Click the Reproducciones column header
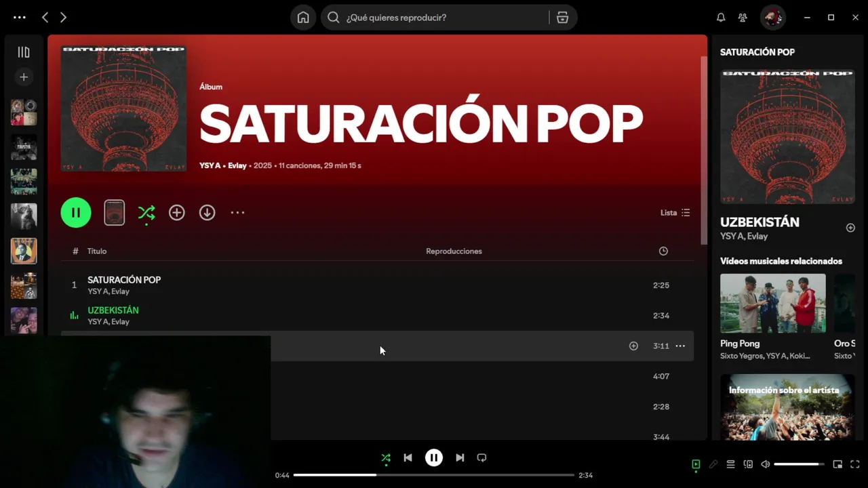The width and height of the screenshot is (868, 488). pyautogui.click(x=454, y=251)
